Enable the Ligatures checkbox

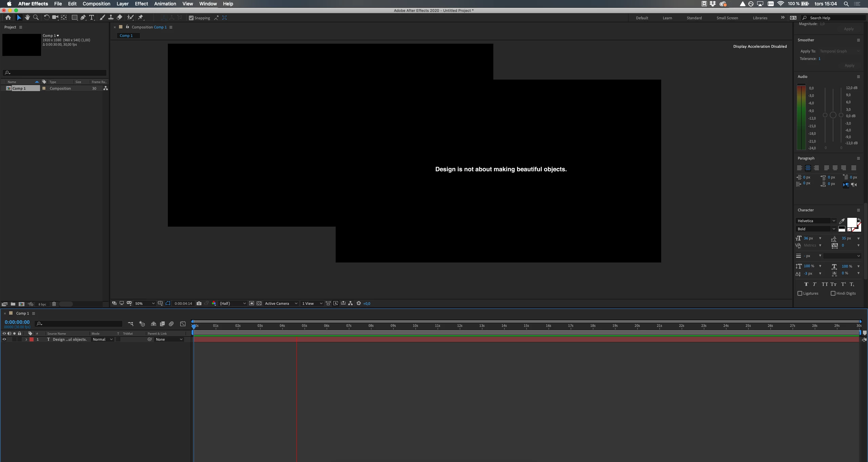[800, 293]
